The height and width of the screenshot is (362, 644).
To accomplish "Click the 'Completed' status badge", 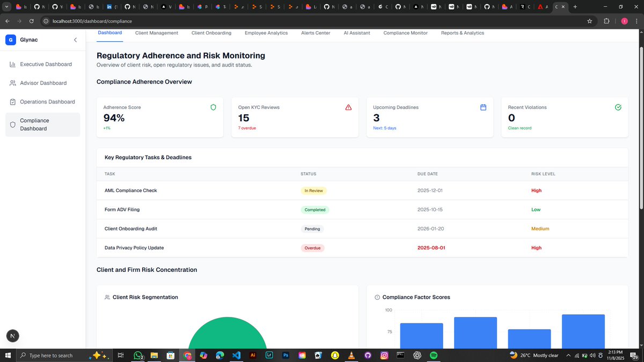I will point(315,210).
